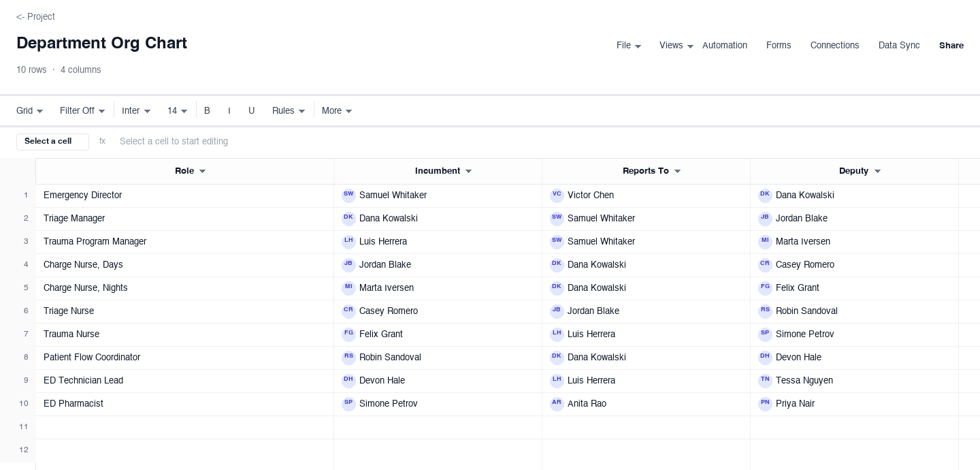Click the JB avatar in Triage Manager deputy cell
Screen dimensions: 980x470
(x=765, y=219)
